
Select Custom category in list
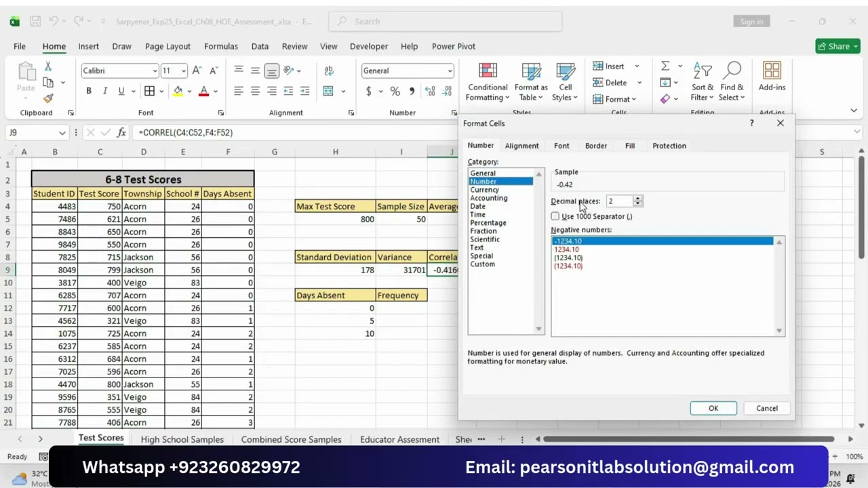(483, 264)
